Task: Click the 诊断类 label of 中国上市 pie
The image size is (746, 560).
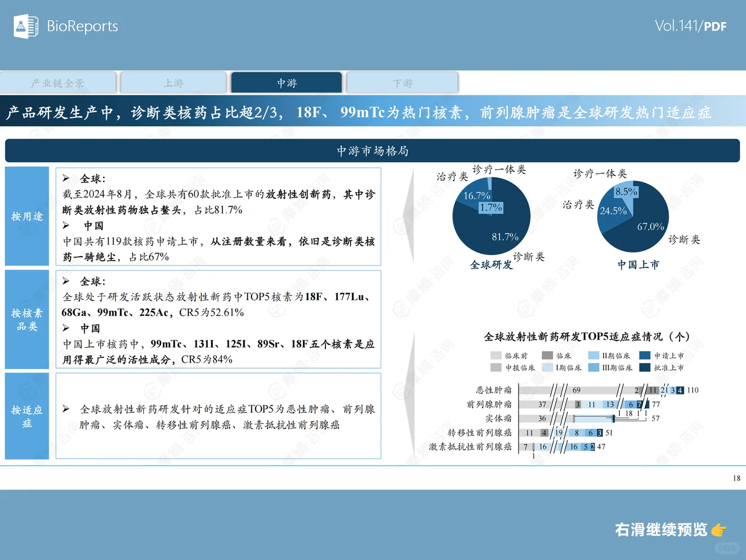Action: click(684, 240)
